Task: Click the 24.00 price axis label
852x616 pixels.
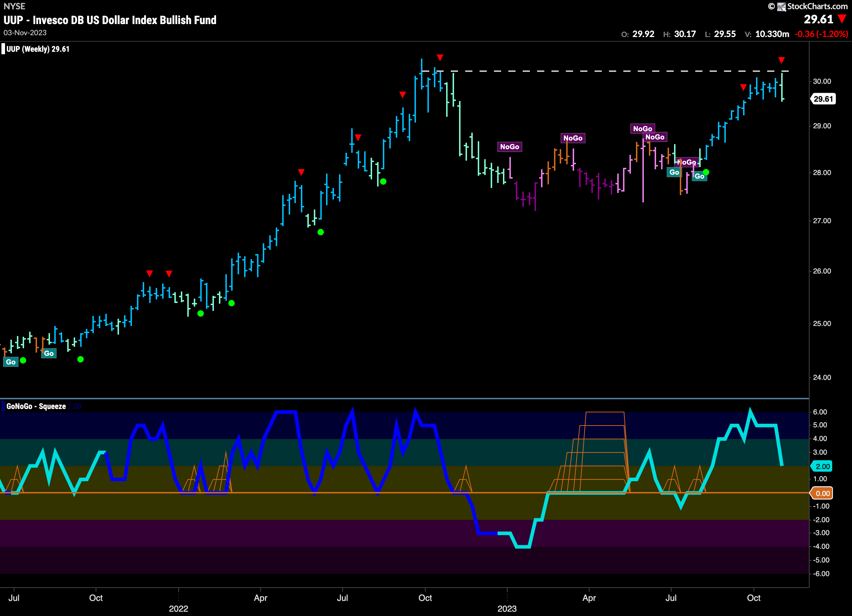Action: 822,377
